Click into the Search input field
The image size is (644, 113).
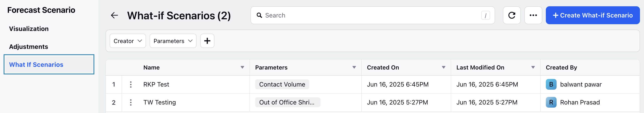373,15
